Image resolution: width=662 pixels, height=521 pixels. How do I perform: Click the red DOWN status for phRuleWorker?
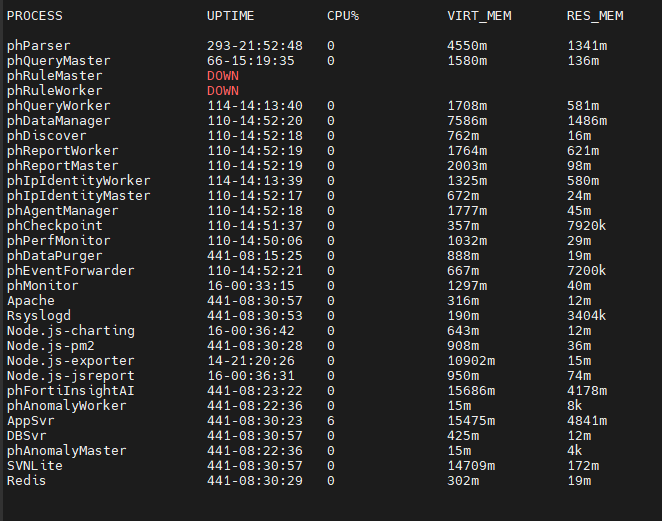pyautogui.click(x=223, y=91)
